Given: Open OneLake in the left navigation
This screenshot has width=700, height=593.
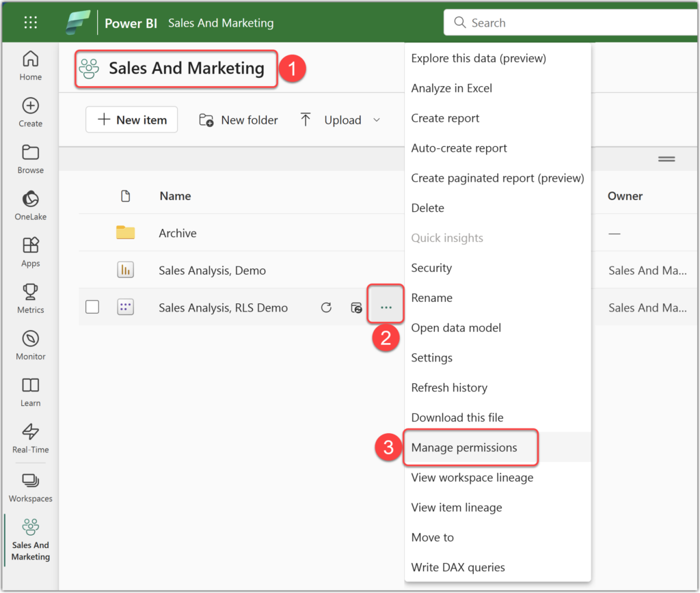Looking at the screenshot, I should [x=30, y=206].
